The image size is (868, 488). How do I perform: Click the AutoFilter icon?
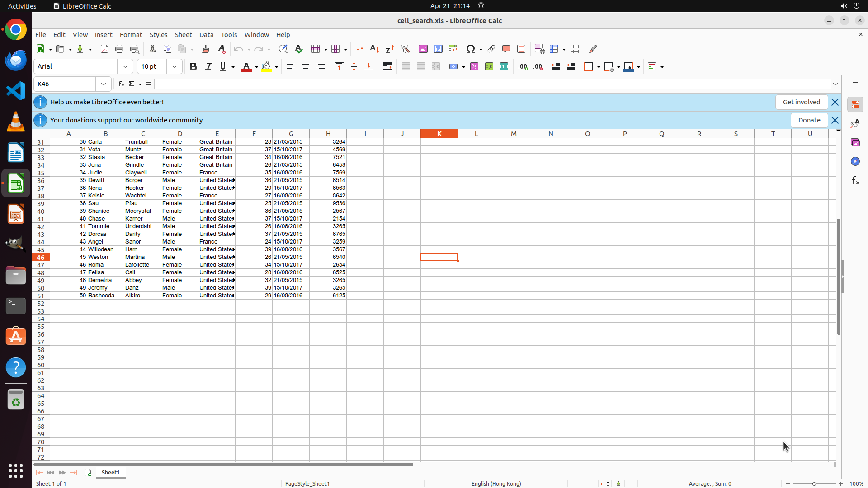(x=405, y=49)
